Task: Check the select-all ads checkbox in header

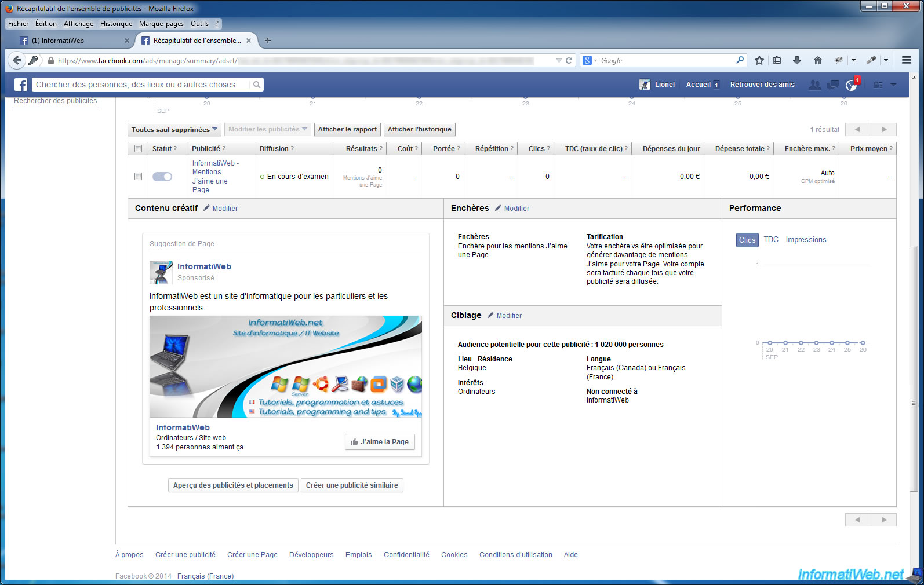Action: (x=138, y=149)
